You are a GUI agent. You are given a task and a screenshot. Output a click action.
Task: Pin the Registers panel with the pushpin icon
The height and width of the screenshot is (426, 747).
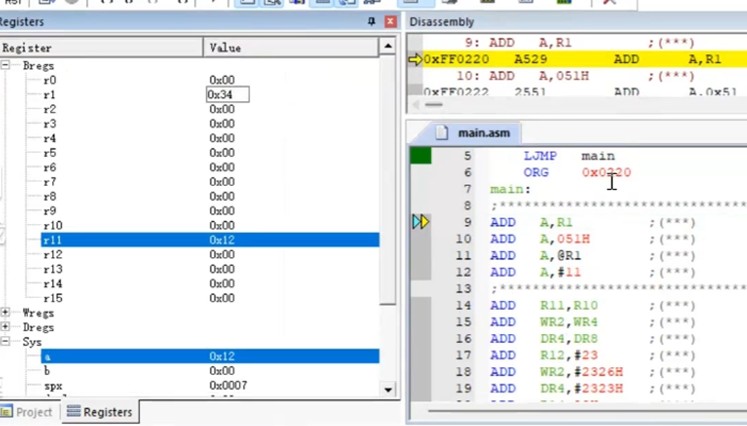[372, 22]
